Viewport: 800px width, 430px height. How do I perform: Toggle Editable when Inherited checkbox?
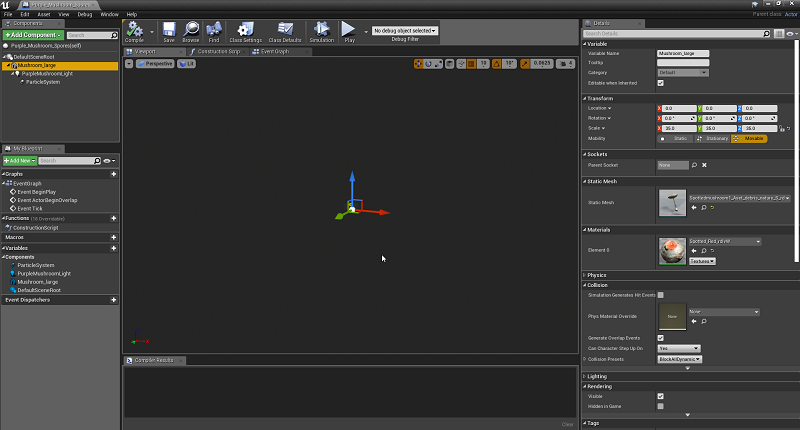pyautogui.click(x=661, y=83)
